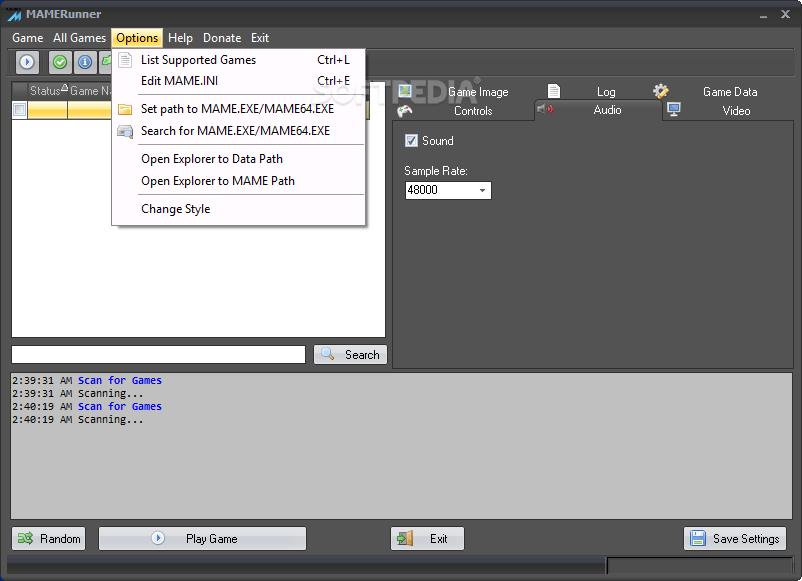This screenshot has height=581, width=802.
Task: Select the Audio tab label
Action: pos(607,110)
